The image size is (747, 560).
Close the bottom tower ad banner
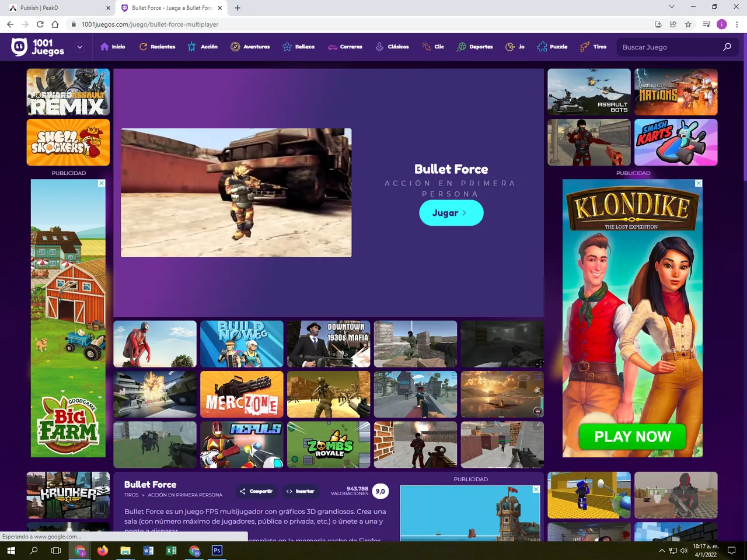536,489
